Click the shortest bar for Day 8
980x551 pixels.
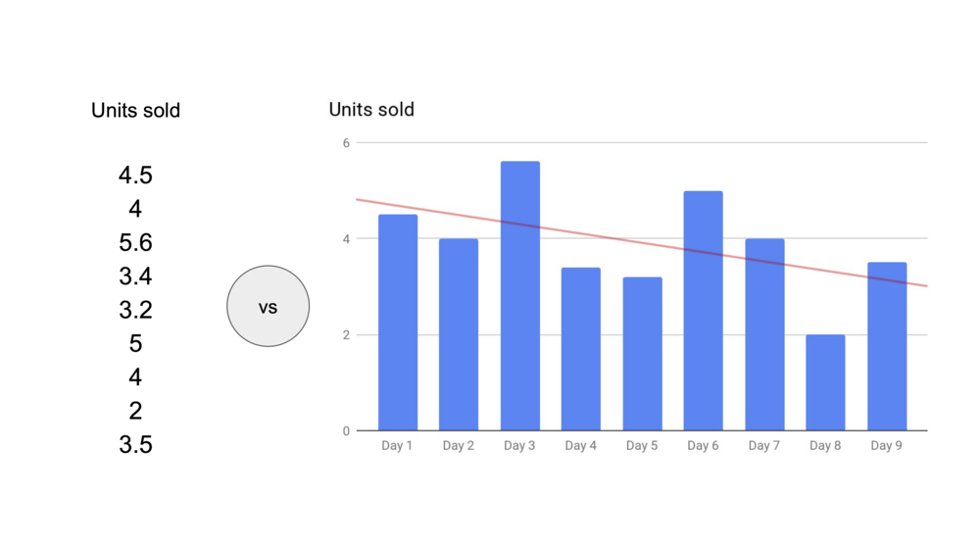pos(825,382)
